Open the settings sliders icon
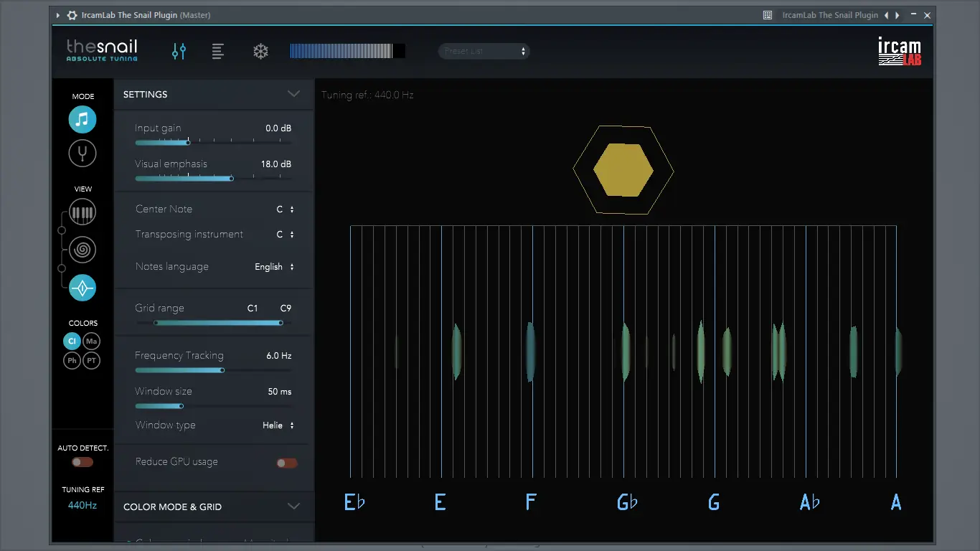980x551 pixels. point(179,51)
